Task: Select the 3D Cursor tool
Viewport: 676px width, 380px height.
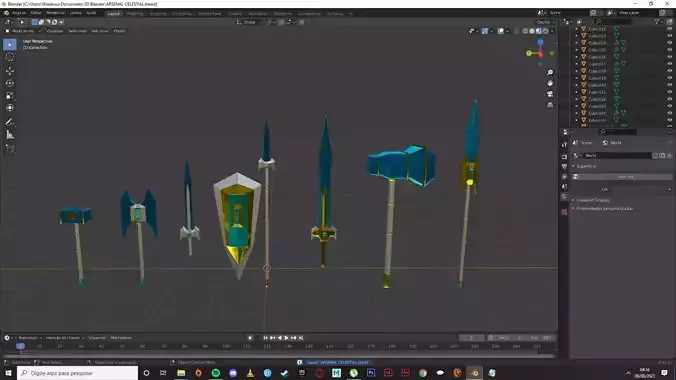Action: pyautogui.click(x=10, y=57)
